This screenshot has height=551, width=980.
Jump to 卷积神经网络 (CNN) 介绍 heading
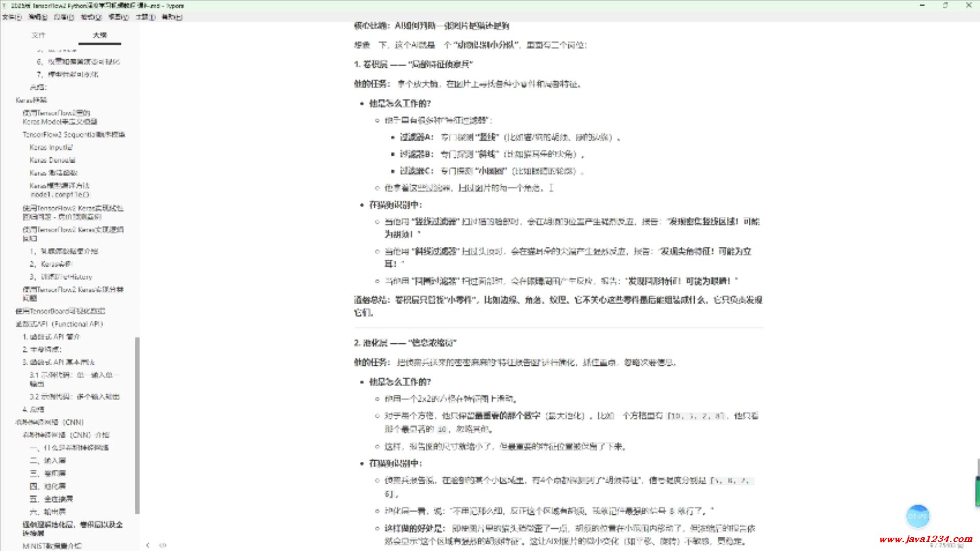66,435
